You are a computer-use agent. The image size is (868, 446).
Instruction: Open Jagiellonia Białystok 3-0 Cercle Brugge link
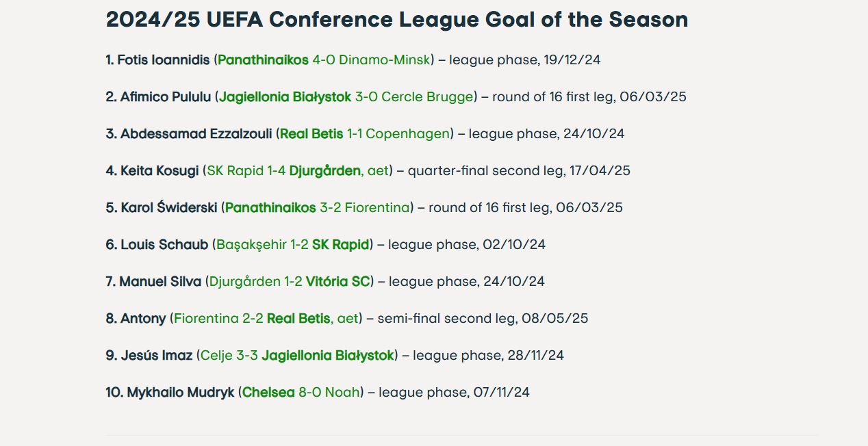346,97
